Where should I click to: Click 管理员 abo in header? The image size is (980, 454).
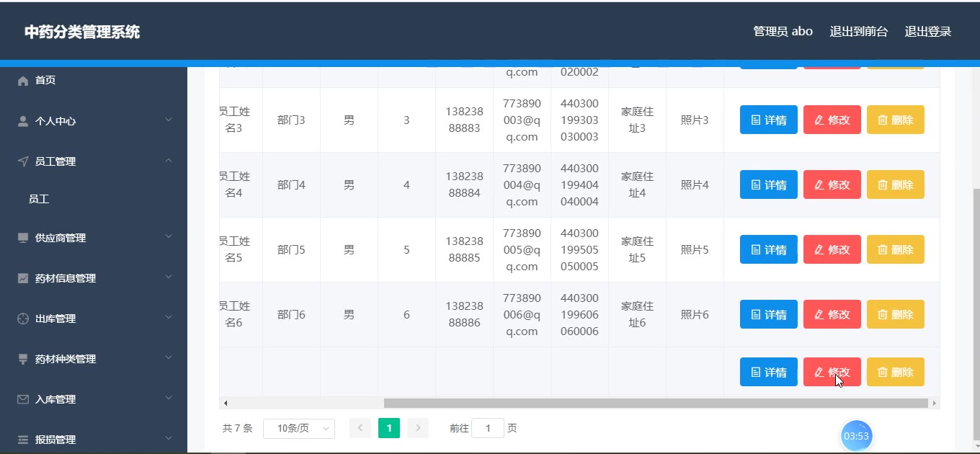783,32
